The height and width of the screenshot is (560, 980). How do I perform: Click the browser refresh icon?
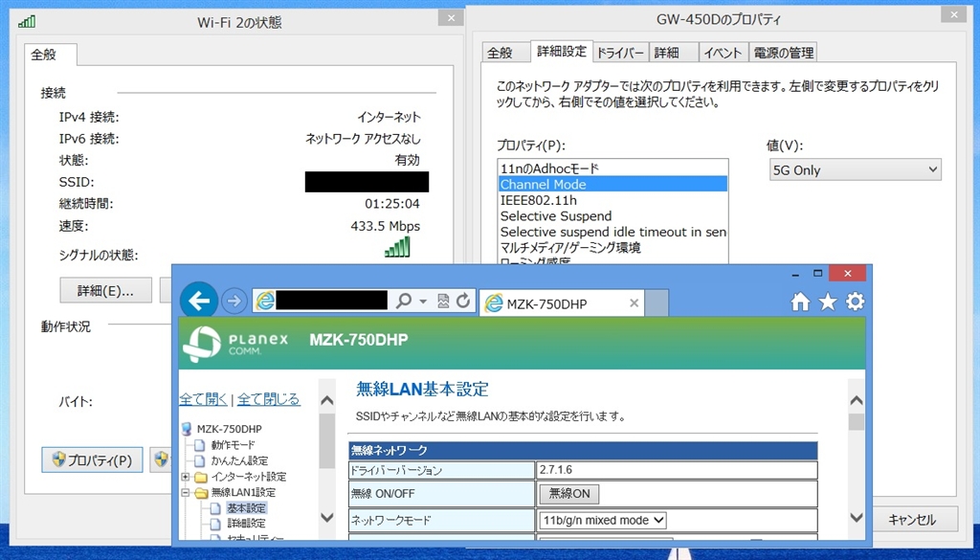(x=463, y=302)
